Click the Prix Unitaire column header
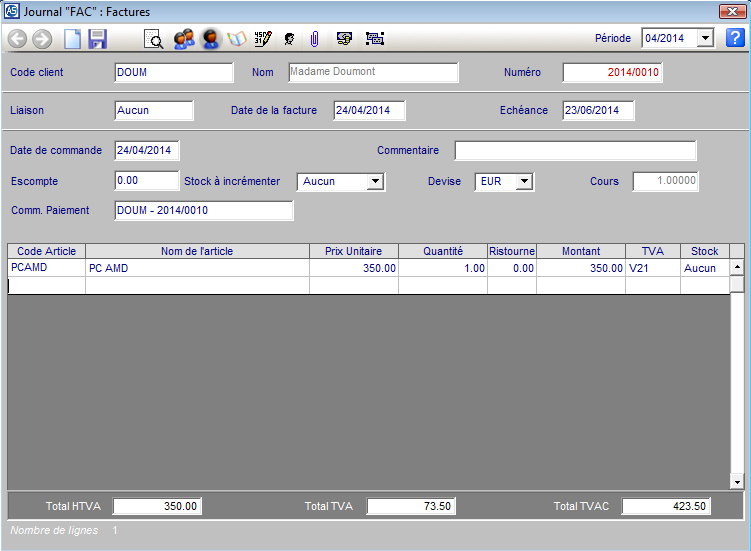This screenshot has height=551, width=751. click(353, 251)
